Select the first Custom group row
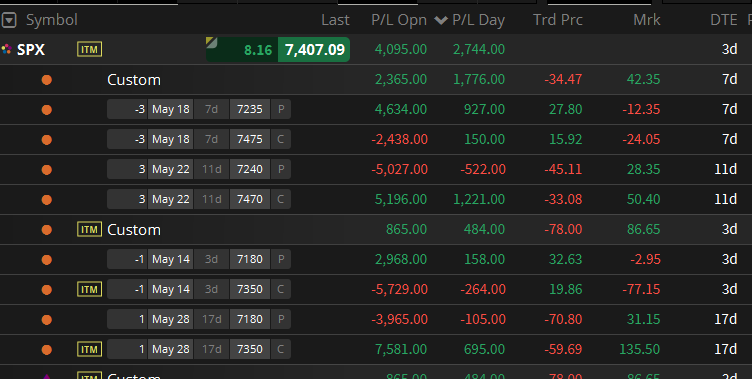The image size is (752, 379). tap(376, 80)
